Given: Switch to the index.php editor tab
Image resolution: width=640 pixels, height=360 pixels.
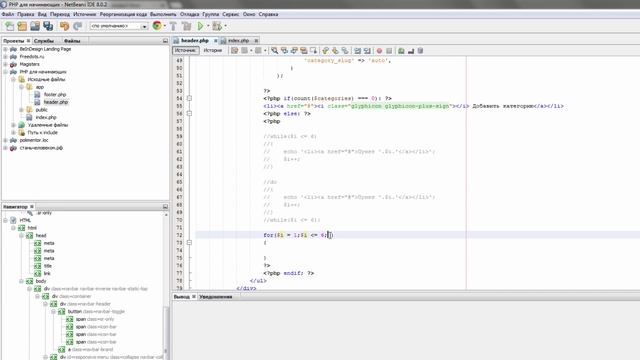Looking at the screenshot, I should tap(238, 41).
